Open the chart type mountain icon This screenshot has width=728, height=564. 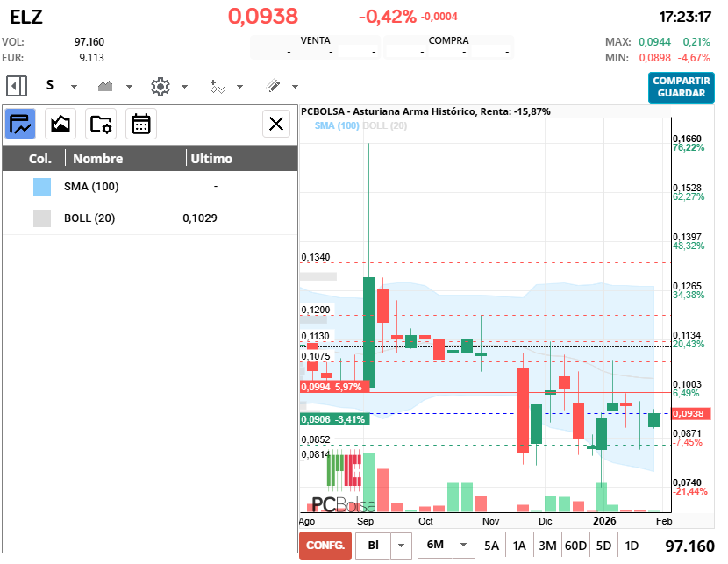106,86
